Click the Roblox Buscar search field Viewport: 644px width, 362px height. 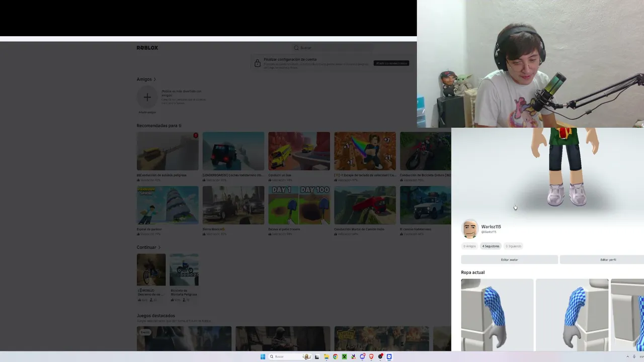pyautogui.click(x=333, y=48)
